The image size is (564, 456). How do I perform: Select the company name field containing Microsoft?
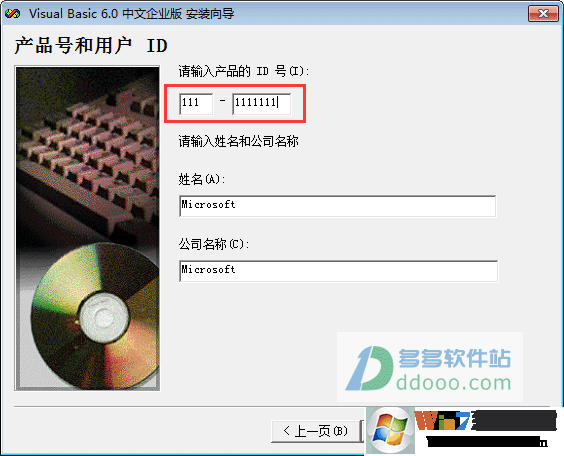point(338,271)
